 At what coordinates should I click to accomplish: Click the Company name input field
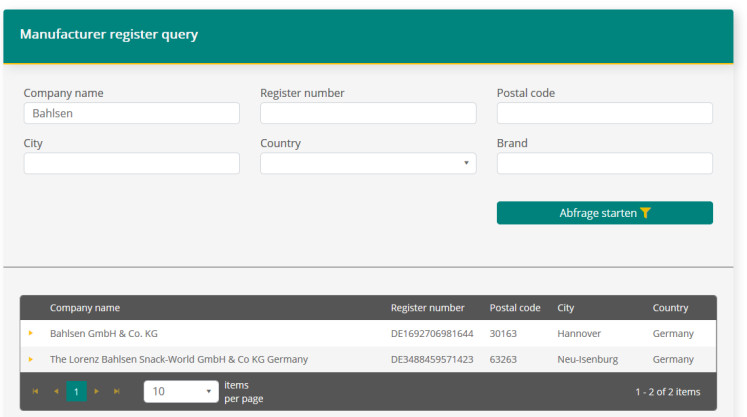[131, 113]
